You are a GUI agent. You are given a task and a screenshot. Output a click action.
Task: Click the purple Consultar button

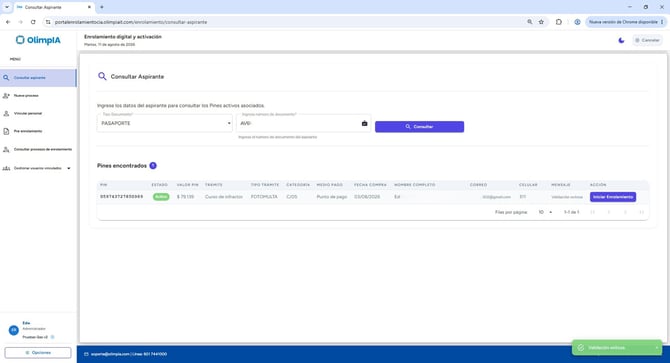[x=419, y=127]
